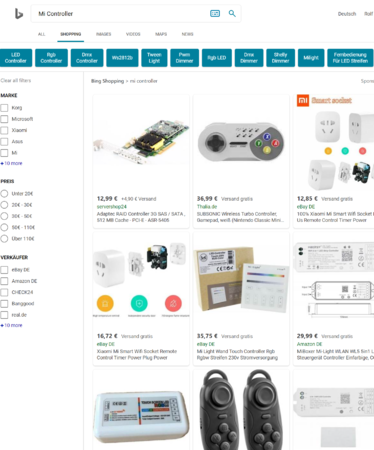
Task: Tick the Amazon DE seller checkbox
Action: tap(4, 281)
